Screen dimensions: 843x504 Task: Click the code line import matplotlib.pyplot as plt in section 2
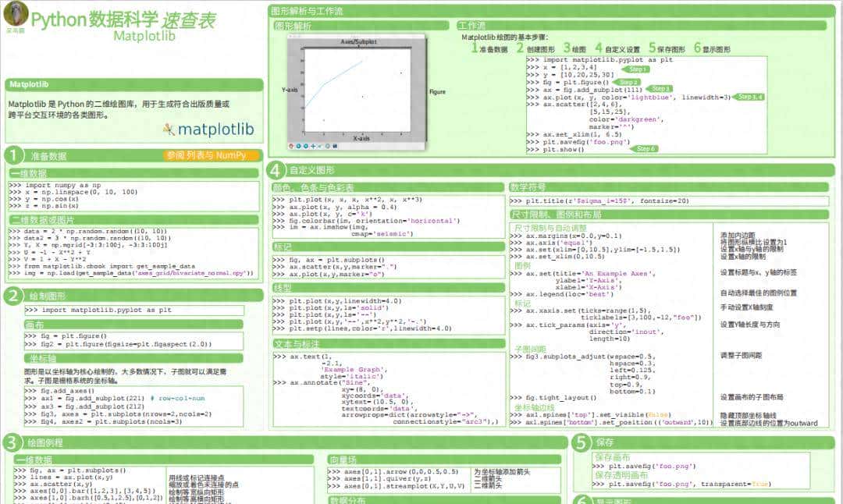[x=98, y=310]
